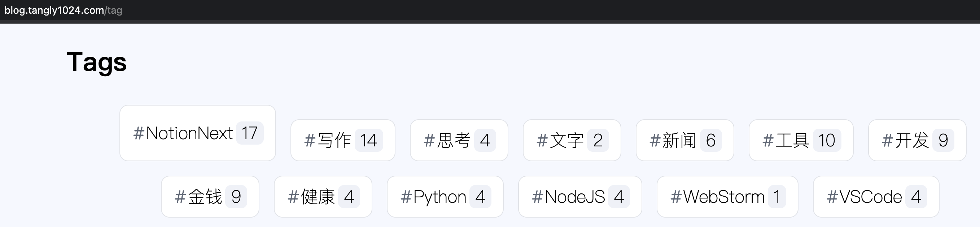Browse the 工具 tag
This screenshot has height=227, width=980.
coord(800,140)
